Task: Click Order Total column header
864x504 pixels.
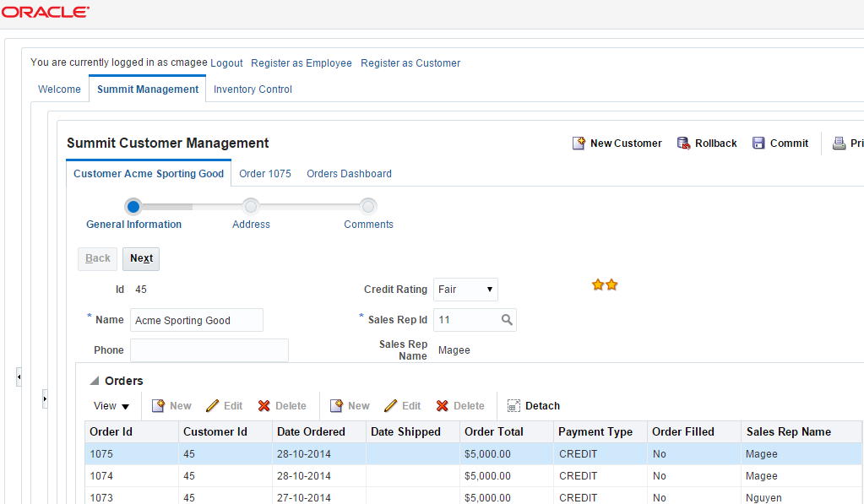Action: (x=507, y=432)
